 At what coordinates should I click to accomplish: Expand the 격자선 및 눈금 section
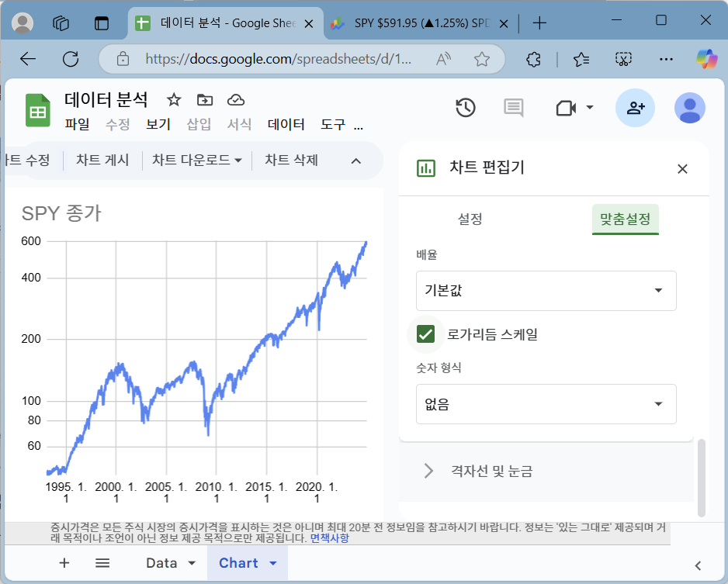pos(546,471)
